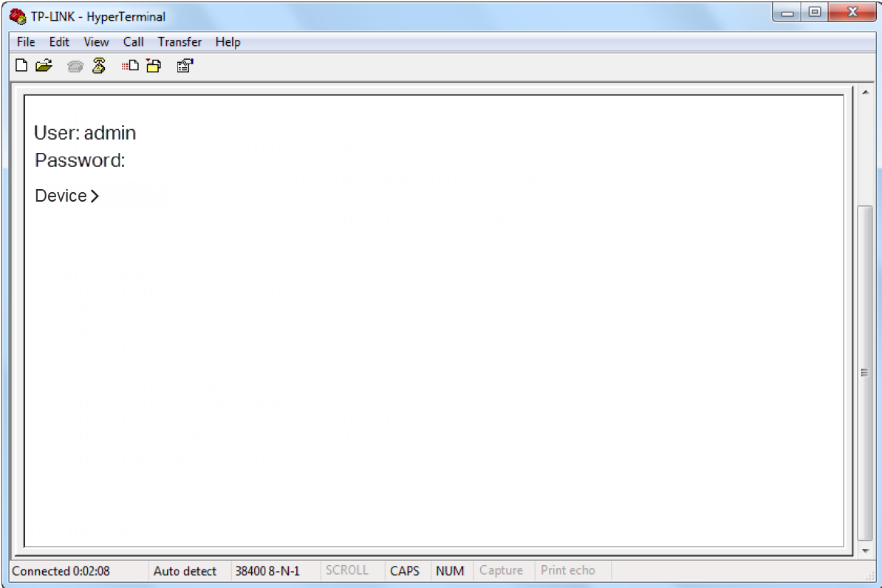Click the terminal text area at the Device prompt

[x=67, y=196]
